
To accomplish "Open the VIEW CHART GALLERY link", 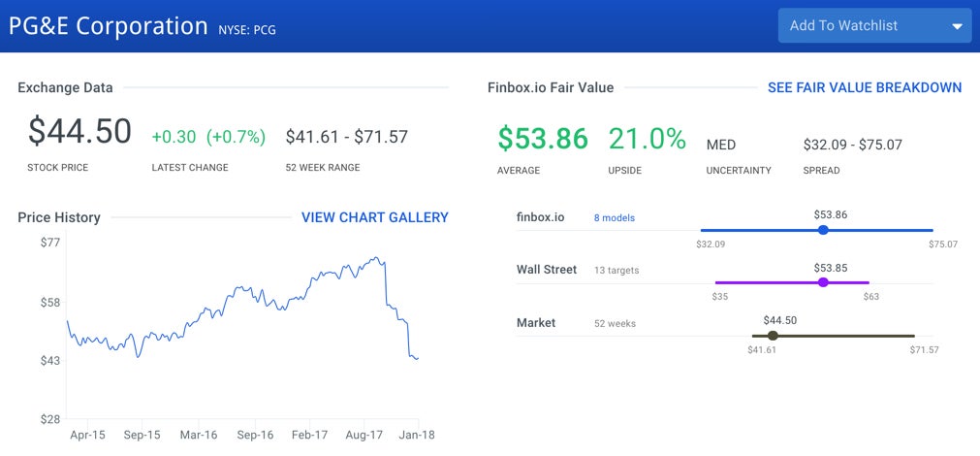I will click(374, 217).
